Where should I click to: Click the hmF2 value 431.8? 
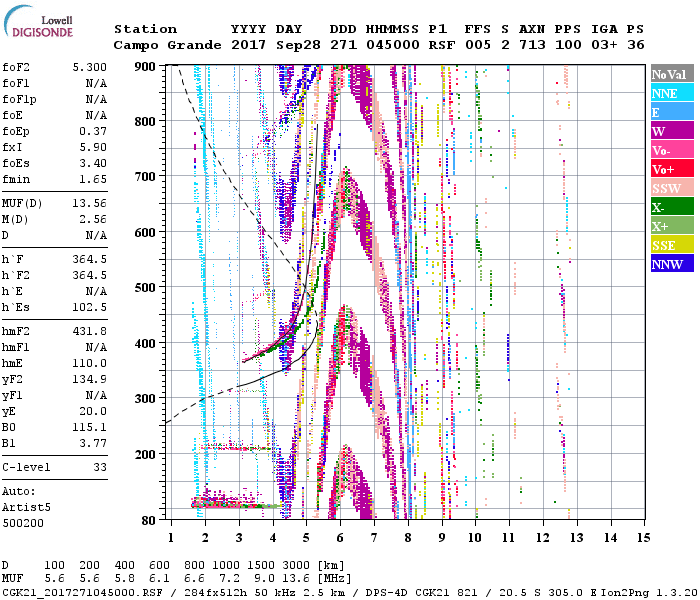point(89,331)
